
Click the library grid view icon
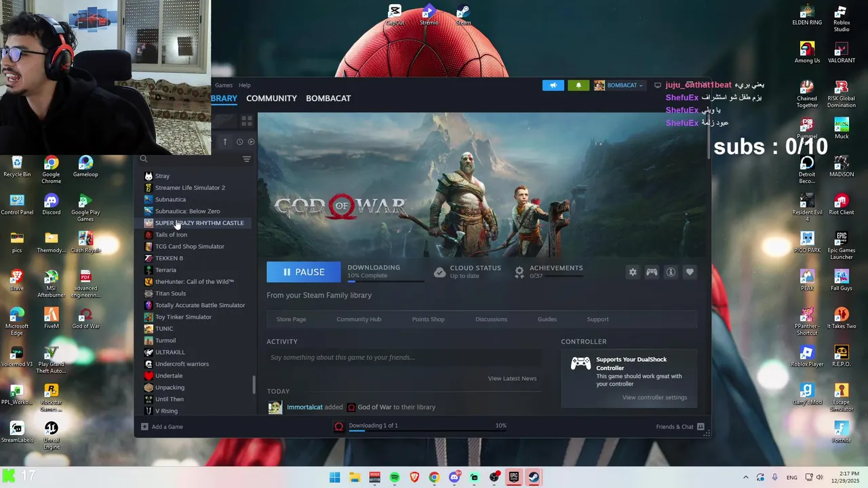(x=247, y=121)
